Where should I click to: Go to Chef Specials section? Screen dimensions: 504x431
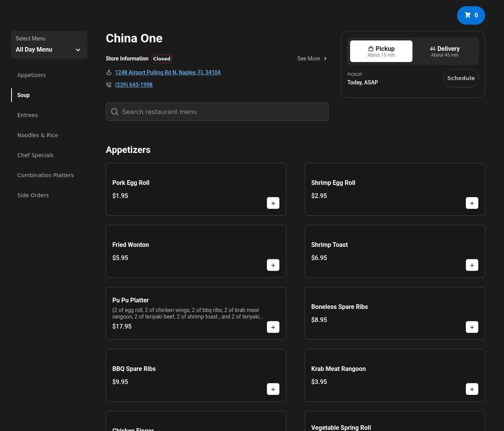(x=35, y=155)
